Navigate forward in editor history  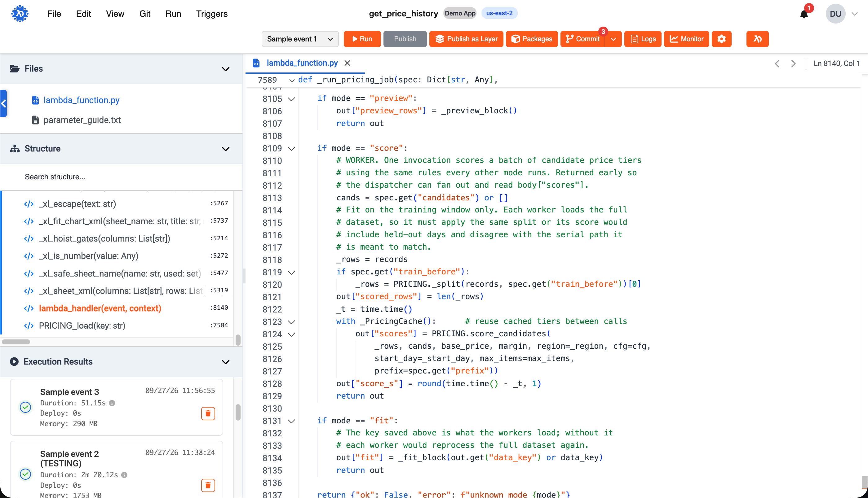[793, 63]
